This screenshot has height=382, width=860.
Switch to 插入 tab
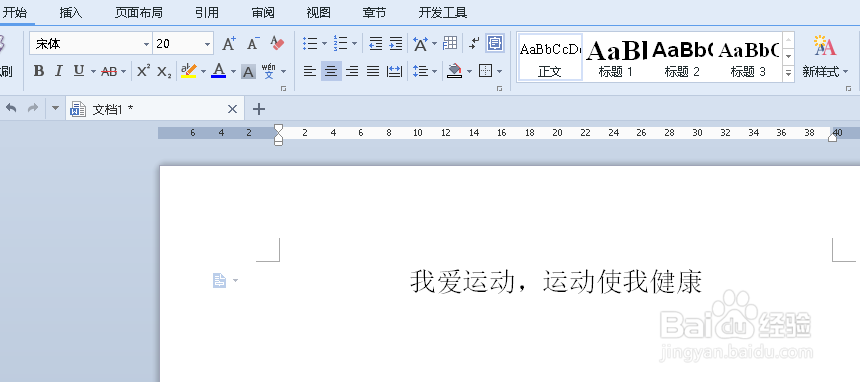click(x=71, y=13)
